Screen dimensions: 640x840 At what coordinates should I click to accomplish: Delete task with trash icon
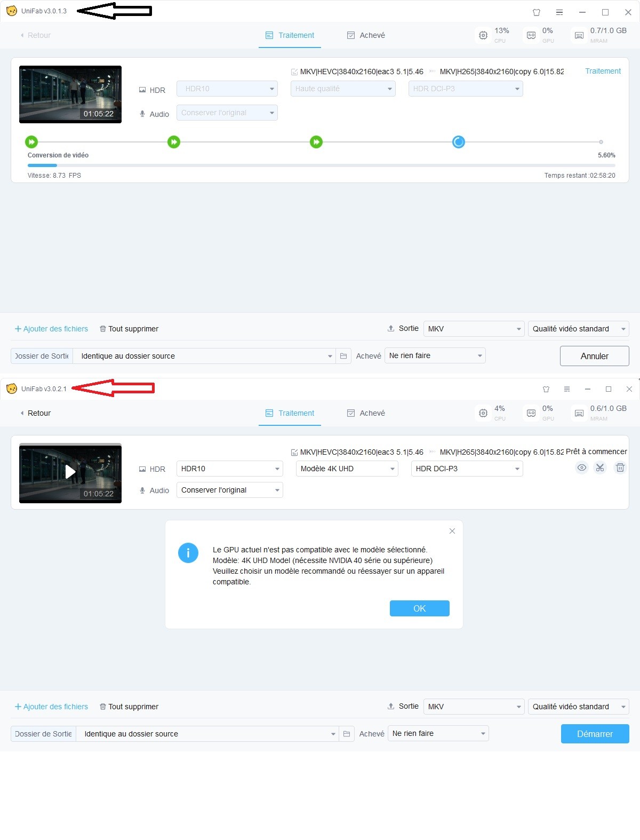click(620, 467)
